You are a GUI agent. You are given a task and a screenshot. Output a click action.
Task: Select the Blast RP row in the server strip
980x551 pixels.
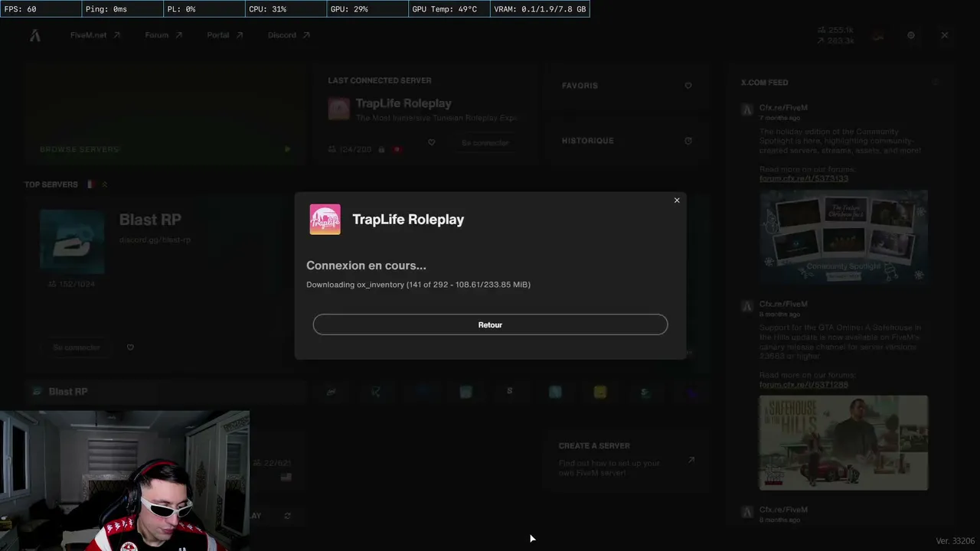[165, 392]
